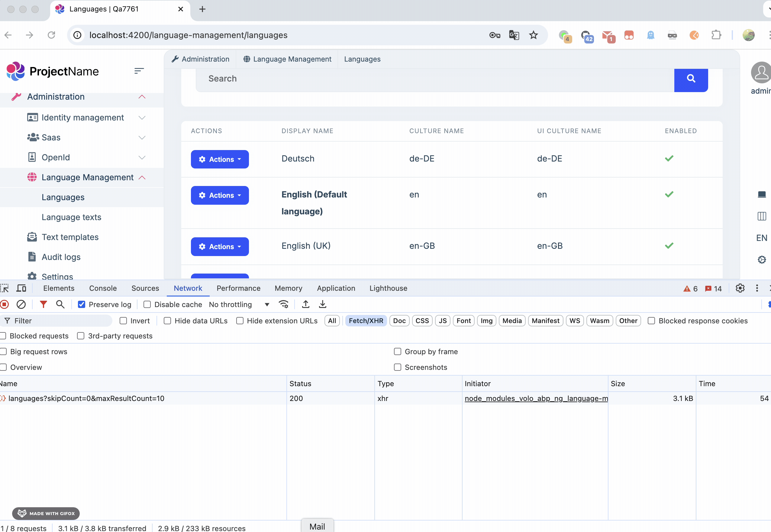Uncheck the Preserve log checkbox

(x=82, y=305)
